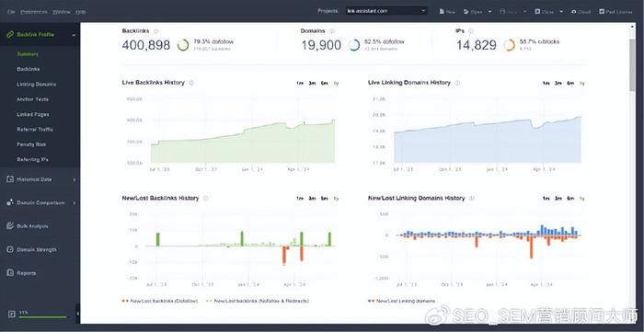Toggle New/Lost Backlinks (Dofollow) legend series

click(x=160, y=301)
